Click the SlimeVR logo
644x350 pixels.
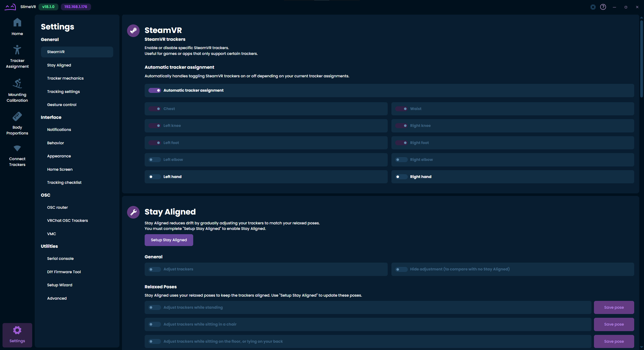click(x=10, y=7)
